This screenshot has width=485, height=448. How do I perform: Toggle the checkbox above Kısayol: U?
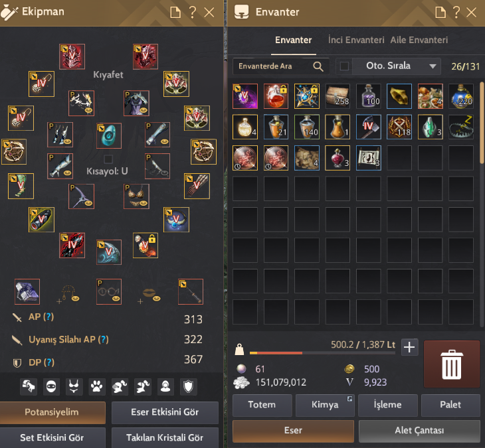pos(108,159)
